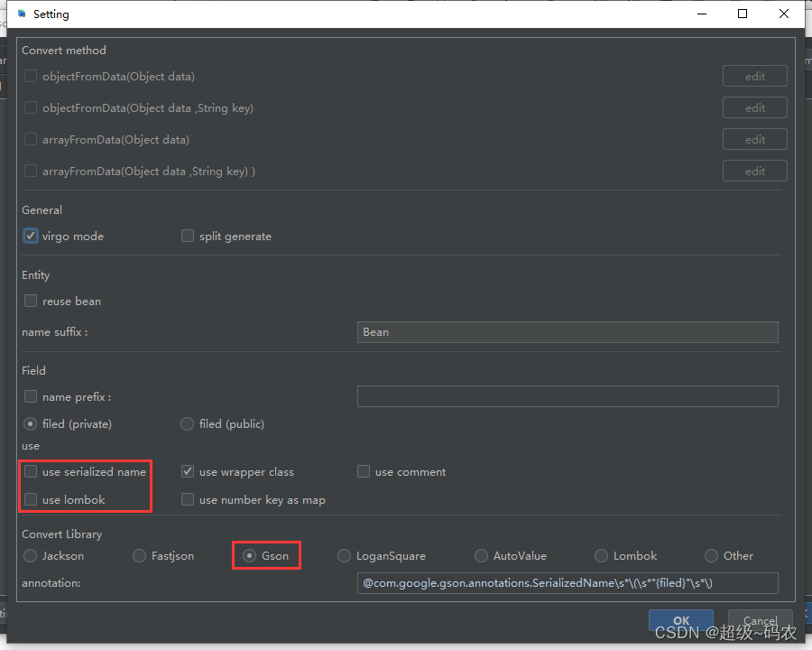
Task: Select Jackson as convert library
Action: [30, 555]
